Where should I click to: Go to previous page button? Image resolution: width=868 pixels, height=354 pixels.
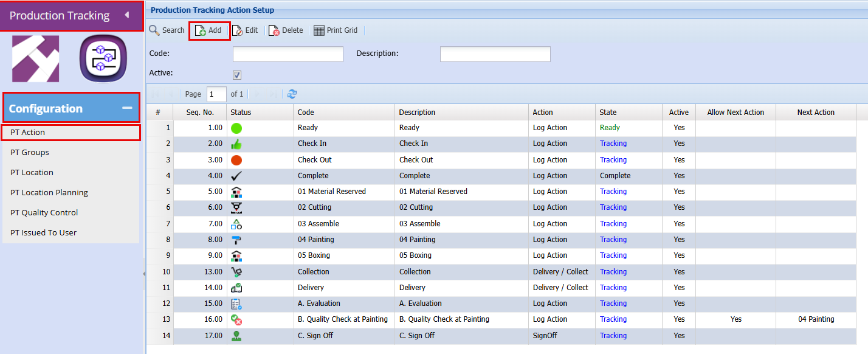click(170, 94)
